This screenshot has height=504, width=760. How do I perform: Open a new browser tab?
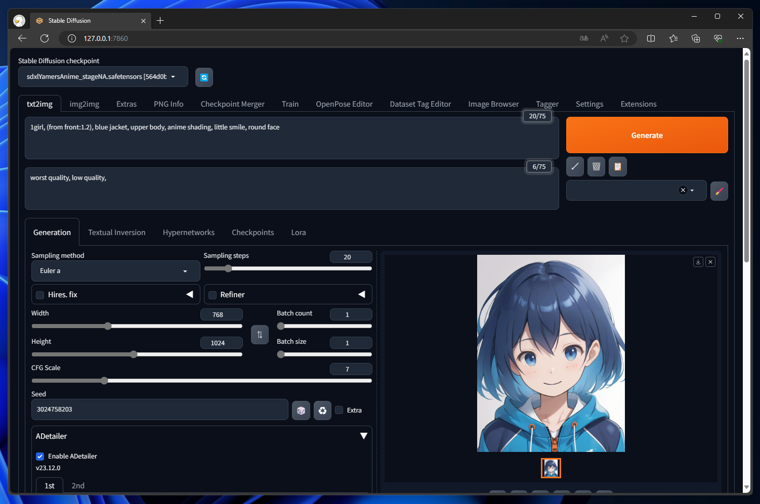(x=160, y=20)
